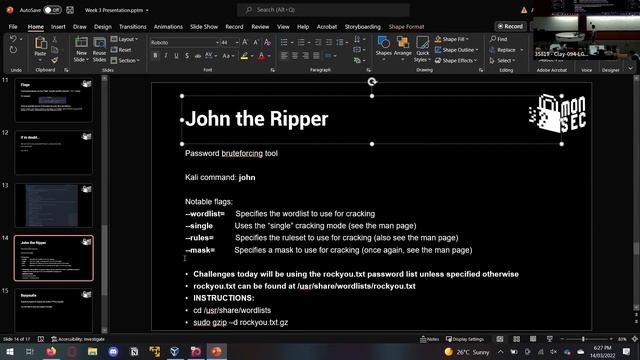Open font size 44 dropdown
The image size is (640, 360).
pos(237,42)
